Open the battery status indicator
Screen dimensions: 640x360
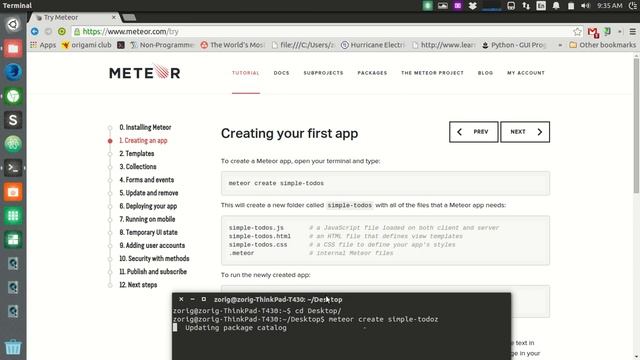coord(571,6)
